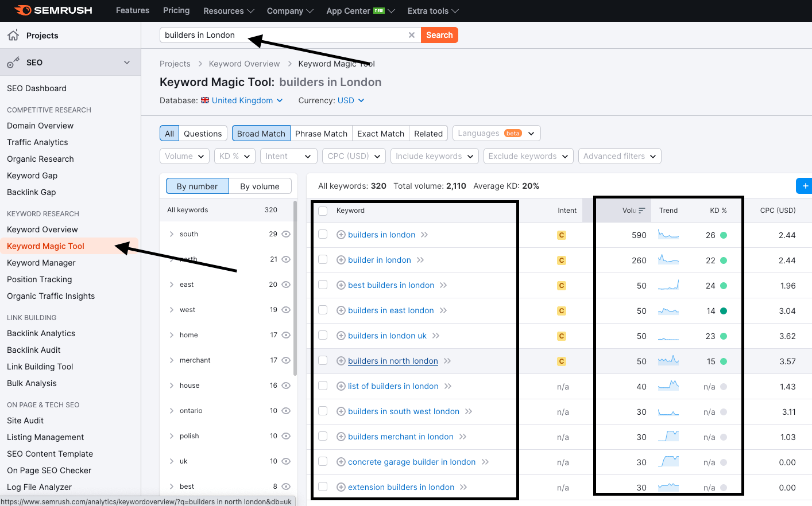
Task: Click double arrows after 'concrete garage builder in london'
Action: pos(485,462)
